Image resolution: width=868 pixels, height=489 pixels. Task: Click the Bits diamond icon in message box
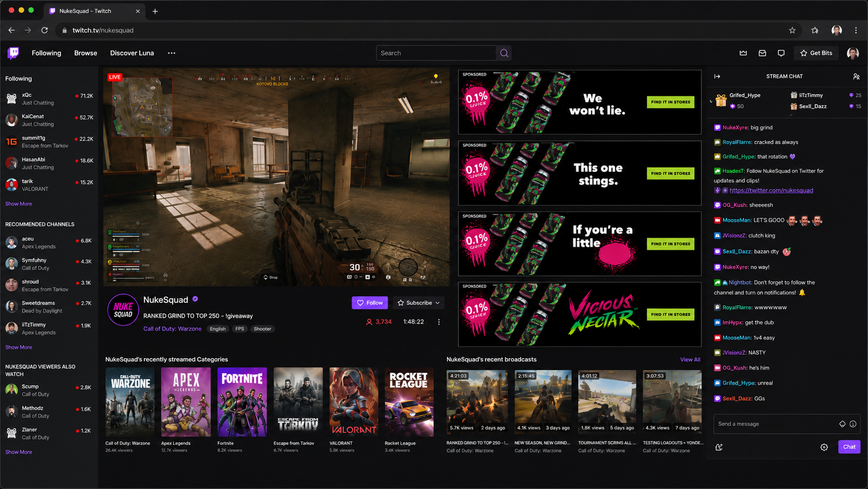tap(842, 424)
